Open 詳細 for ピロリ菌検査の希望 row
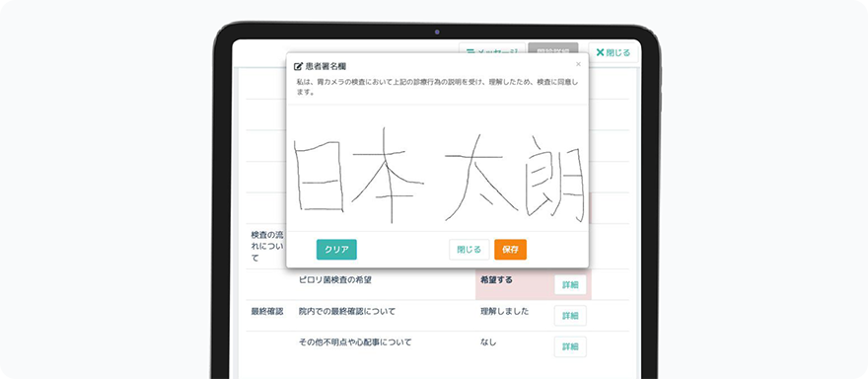 pyautogui.click(x=570, y=285)
